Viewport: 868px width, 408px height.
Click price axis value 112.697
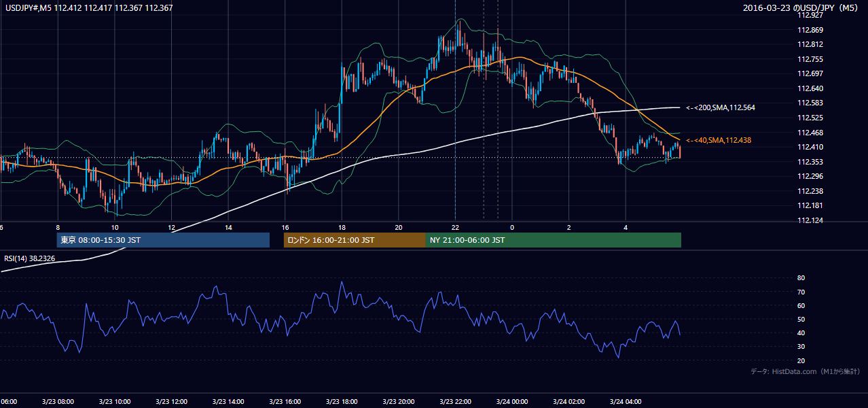pos(810,73)
